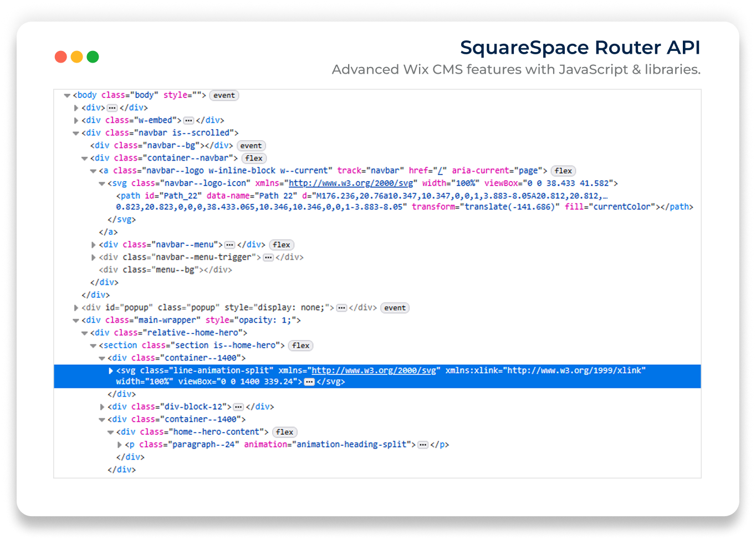Toggle flex badge on navbar--menu

tap(282, 245)
